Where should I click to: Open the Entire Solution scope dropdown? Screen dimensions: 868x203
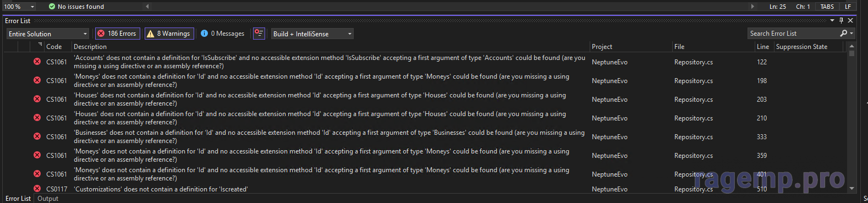(x=48, y=34)
